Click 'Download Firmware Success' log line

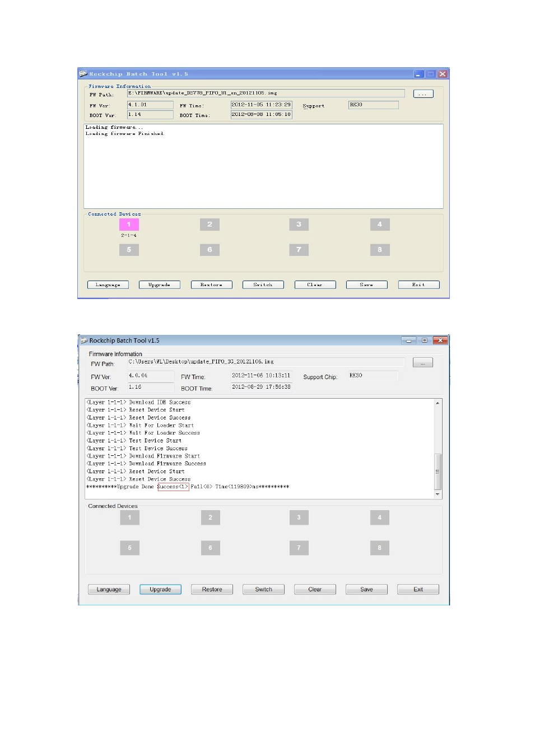click(x=146, y=464)
